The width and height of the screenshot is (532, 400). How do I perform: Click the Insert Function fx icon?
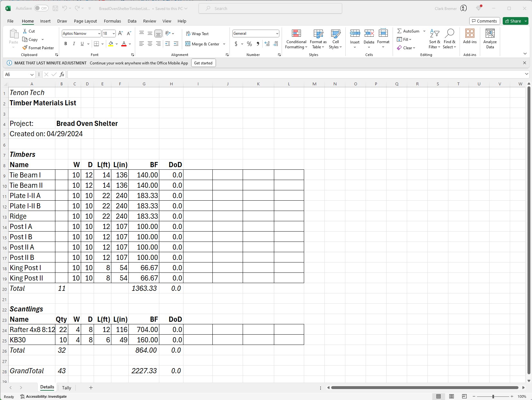[62, 74]
